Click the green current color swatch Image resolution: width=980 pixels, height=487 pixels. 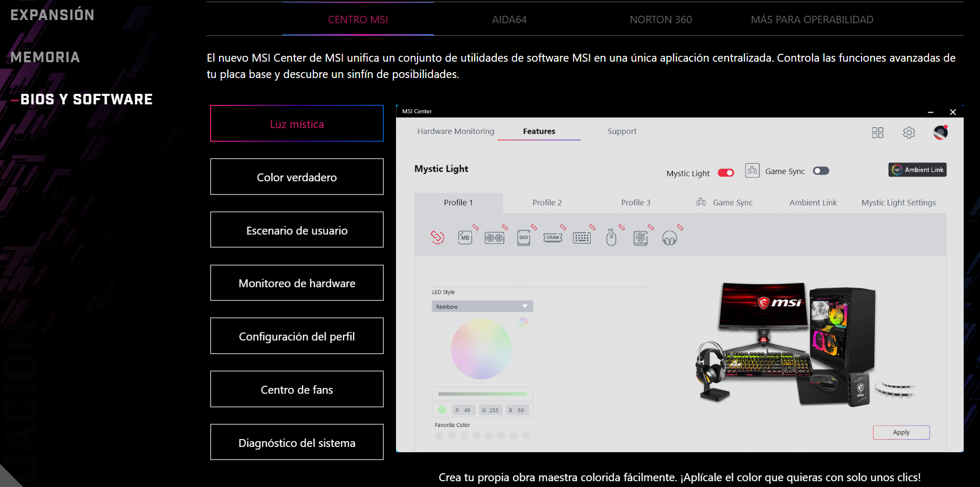pyautogui.click(x=442, y=410)
